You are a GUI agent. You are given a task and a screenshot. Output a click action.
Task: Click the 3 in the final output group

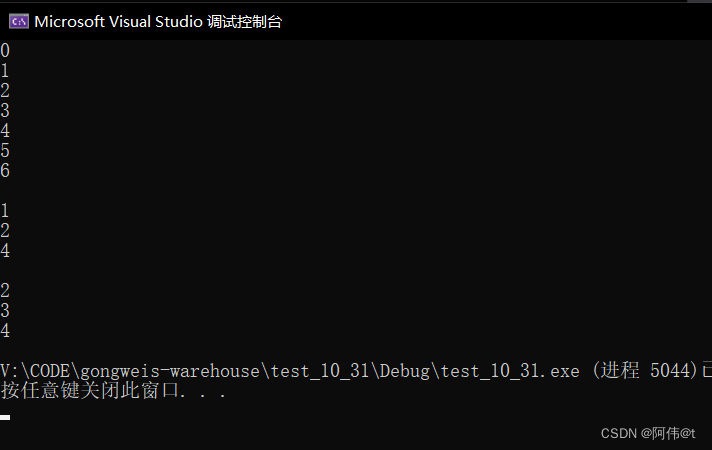point(5,310)
